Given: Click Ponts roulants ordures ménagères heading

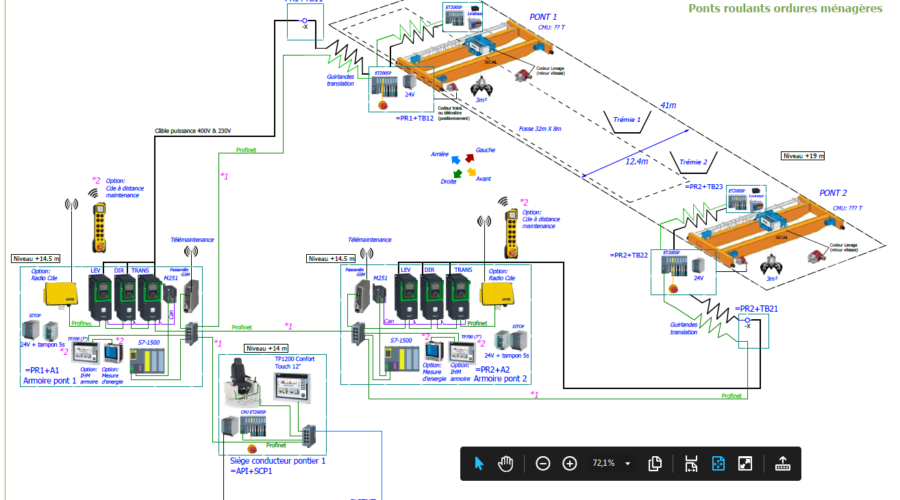Looking at the screenshot, I should 785,8.
